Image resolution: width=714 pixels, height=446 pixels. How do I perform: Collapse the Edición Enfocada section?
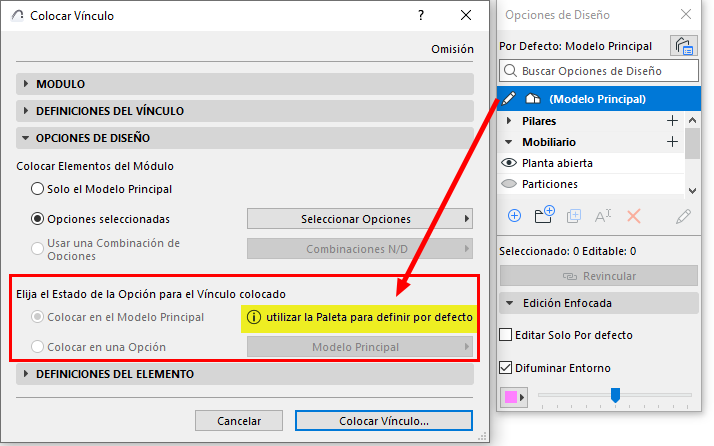[x=510, y=303]
